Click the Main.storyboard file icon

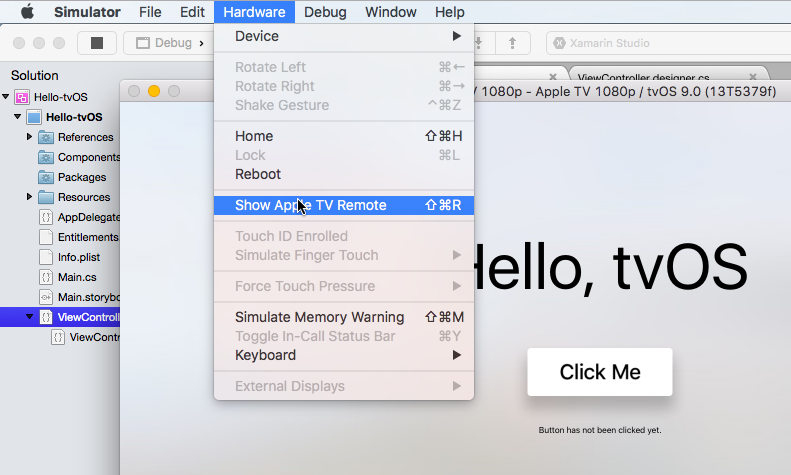tap(46, 298)
